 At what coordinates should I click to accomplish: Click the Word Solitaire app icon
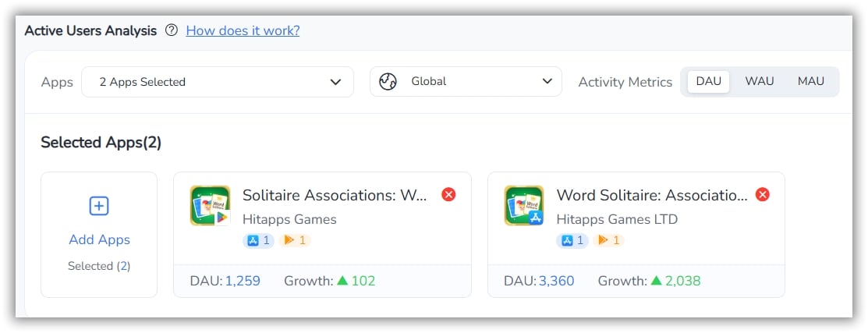coord(524,206)
